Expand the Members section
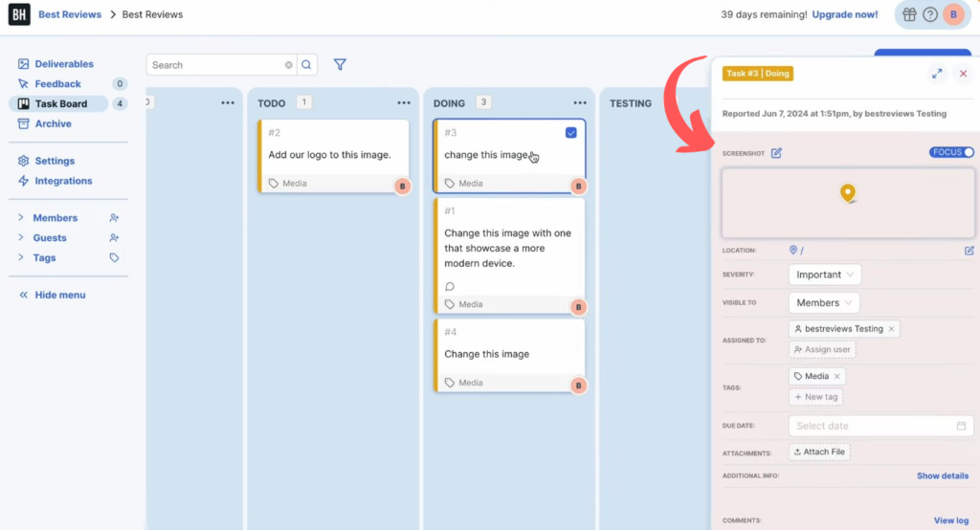The image size is (980, 530). 21,217
